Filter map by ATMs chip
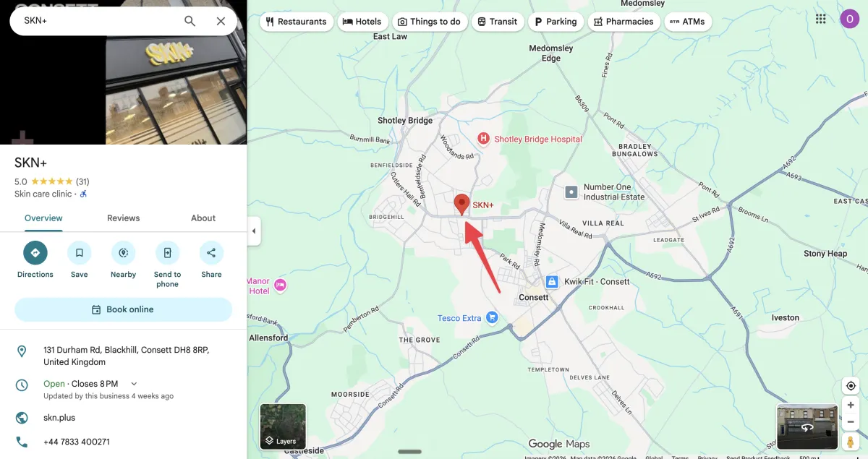Image resolution: width=868 pixels, height=459 pixels. pos(688,22)
